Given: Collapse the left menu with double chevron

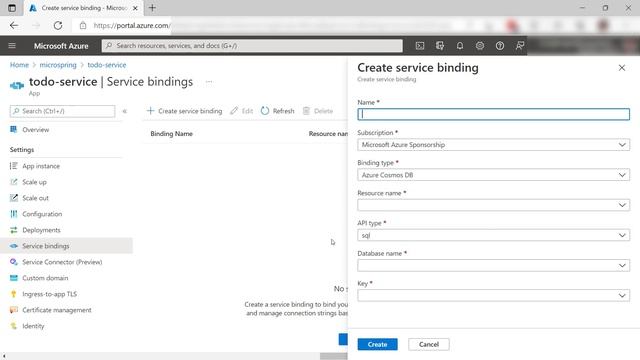Looking at the screenshot, I should tap(125, 111).
